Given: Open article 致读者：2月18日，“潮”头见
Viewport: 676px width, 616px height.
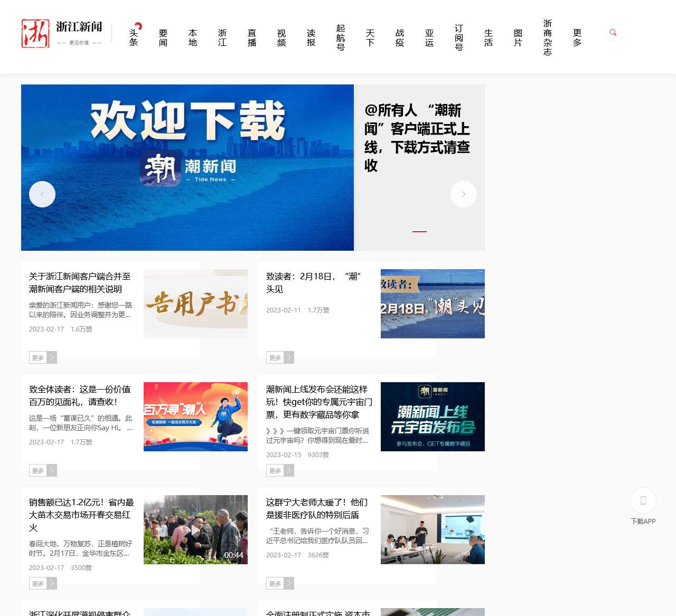Looking at the screenshot, I should pyautogui.click(x=313, y=283).
